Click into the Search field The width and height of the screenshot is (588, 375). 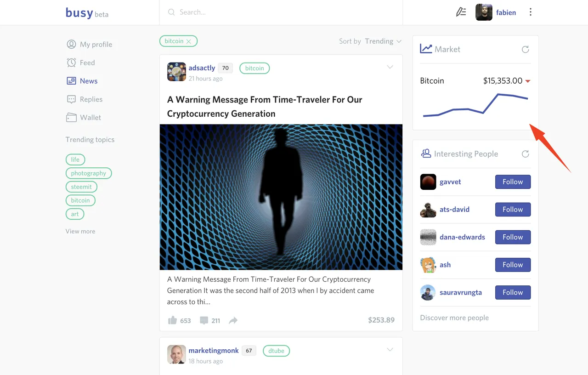(x=281, y=12)
